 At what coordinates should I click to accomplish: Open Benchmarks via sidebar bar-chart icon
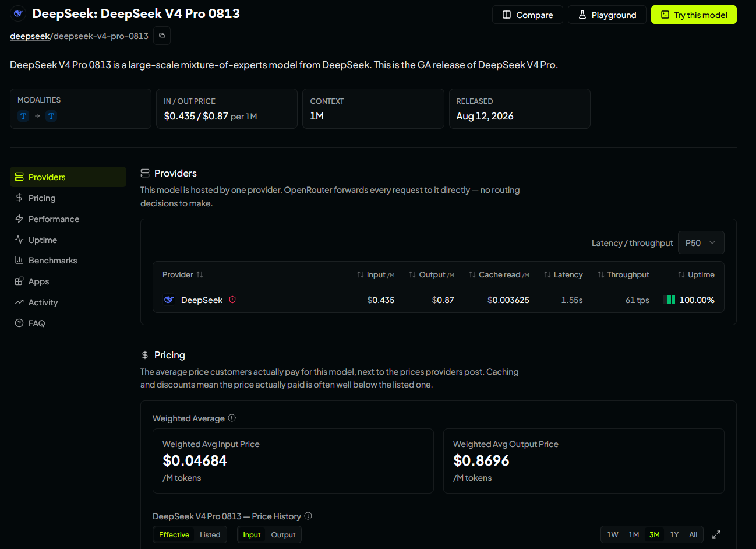coord(19,260)
